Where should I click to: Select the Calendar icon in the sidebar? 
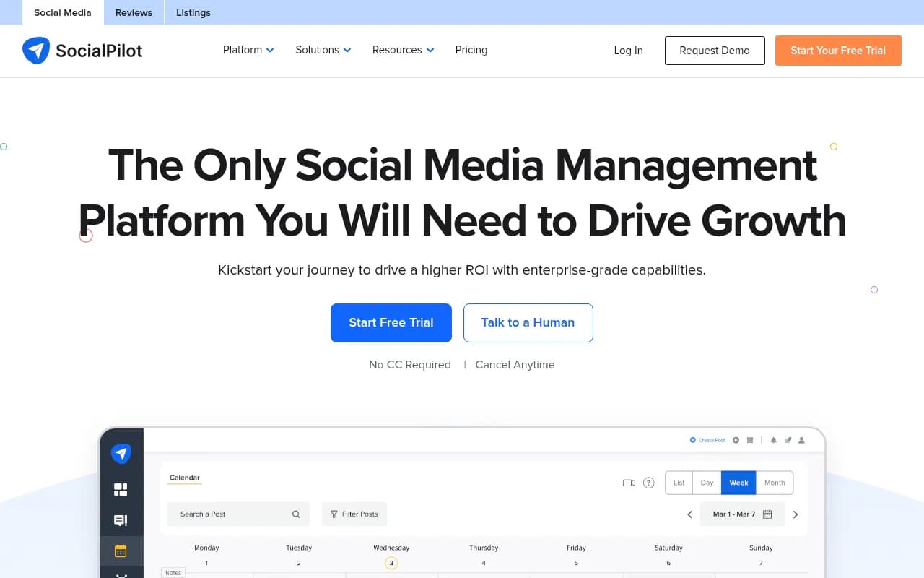point(121,551)
